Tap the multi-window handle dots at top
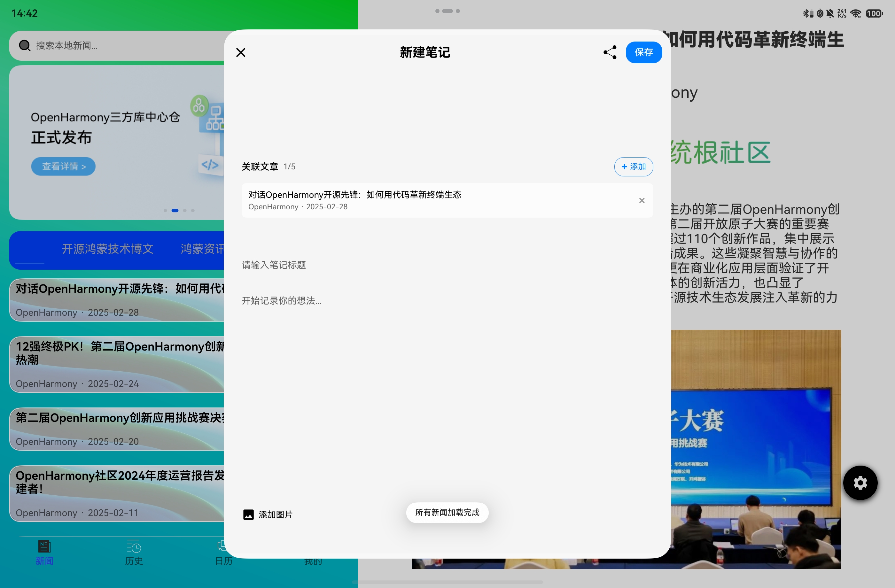This screenshot has width=895, height=588. pyautogui.click(x=447, y=11)
